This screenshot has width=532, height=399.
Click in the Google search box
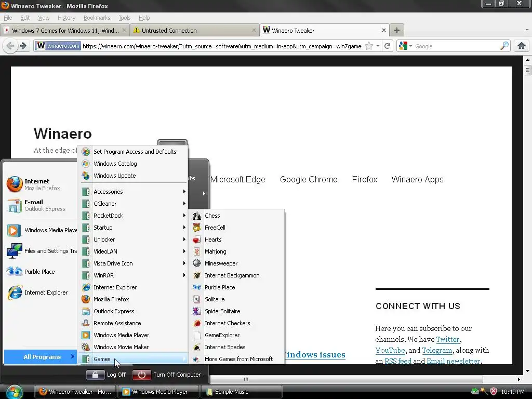pyautogui.click(x=456, y=46)
